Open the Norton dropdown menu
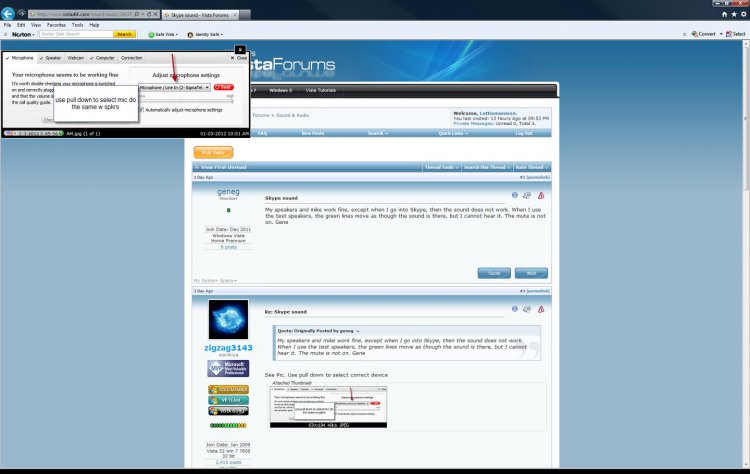This screenshot has height=474, width=750. click(23, 34)
